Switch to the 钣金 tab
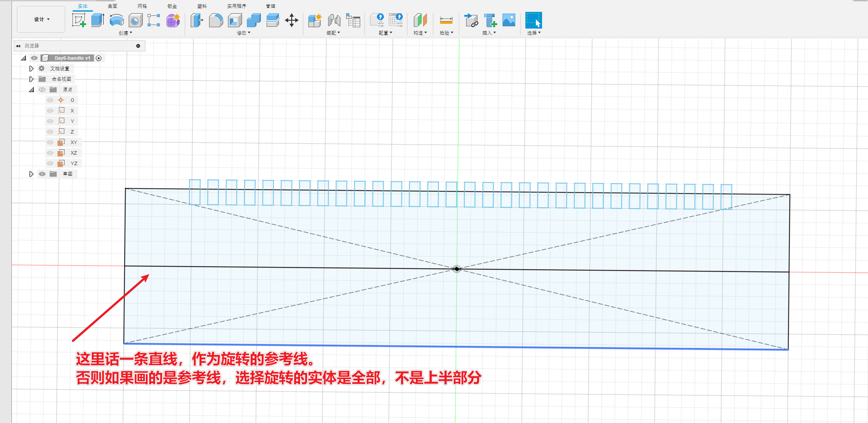 (x=172, y=6)
